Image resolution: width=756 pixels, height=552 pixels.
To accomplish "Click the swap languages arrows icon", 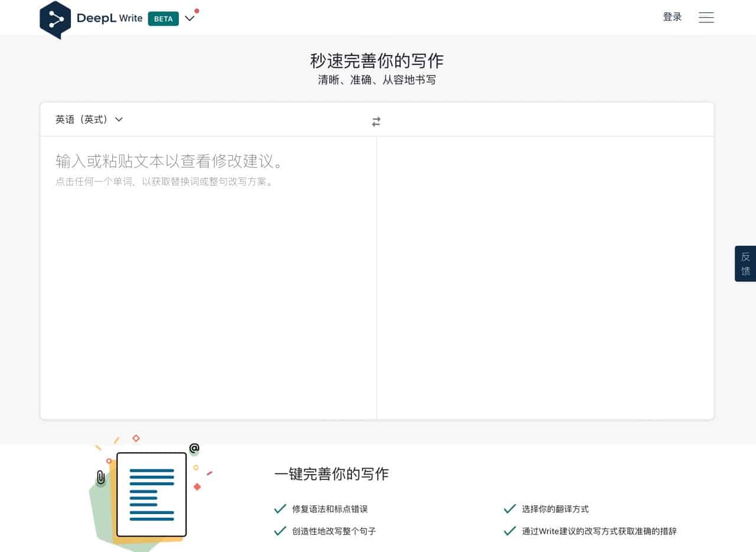I will [376, 121].
